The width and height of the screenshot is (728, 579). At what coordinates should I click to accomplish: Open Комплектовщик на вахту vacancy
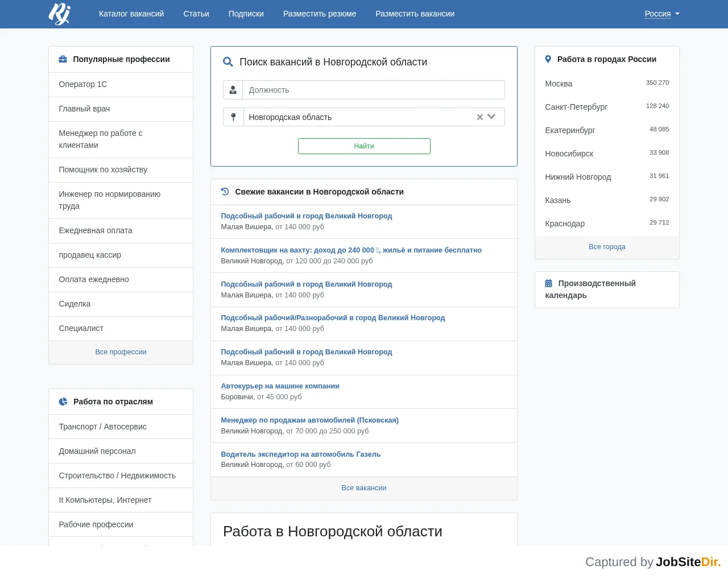(x=351, y=250)
